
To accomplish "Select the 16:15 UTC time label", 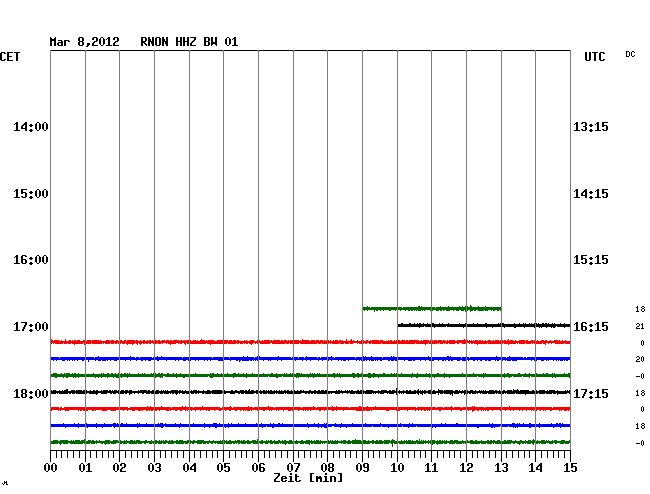I will 591,327.
